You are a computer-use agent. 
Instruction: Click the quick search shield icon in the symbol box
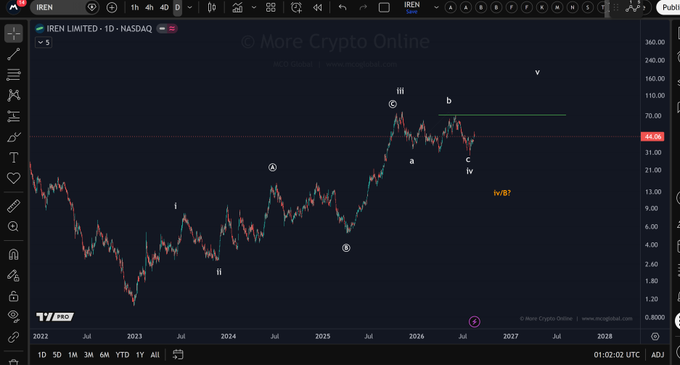92,7
